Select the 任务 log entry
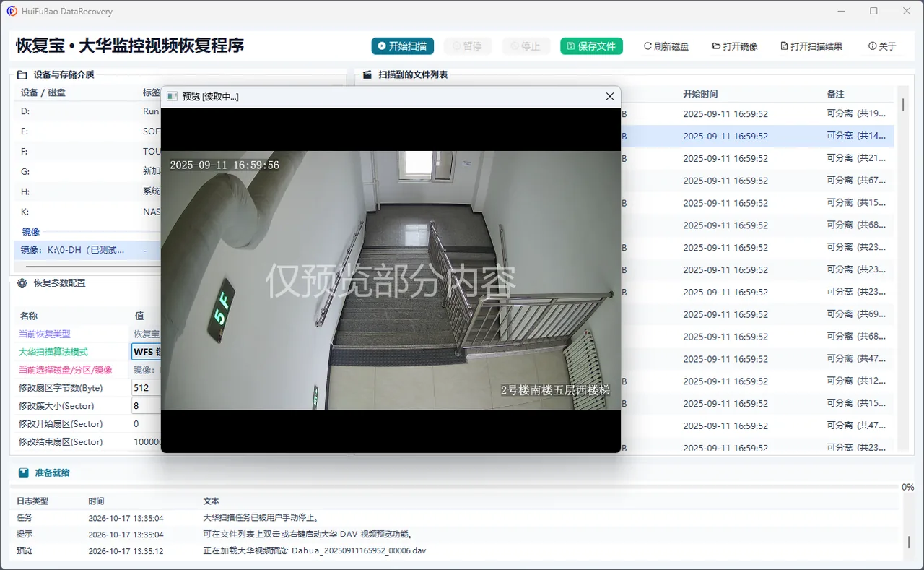 457,518
